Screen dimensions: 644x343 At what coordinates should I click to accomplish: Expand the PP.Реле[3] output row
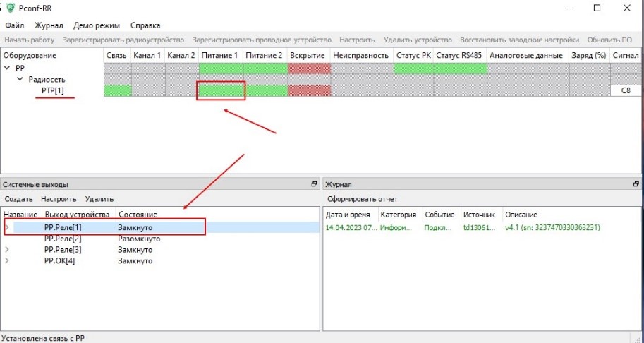(x=7, y=250)
